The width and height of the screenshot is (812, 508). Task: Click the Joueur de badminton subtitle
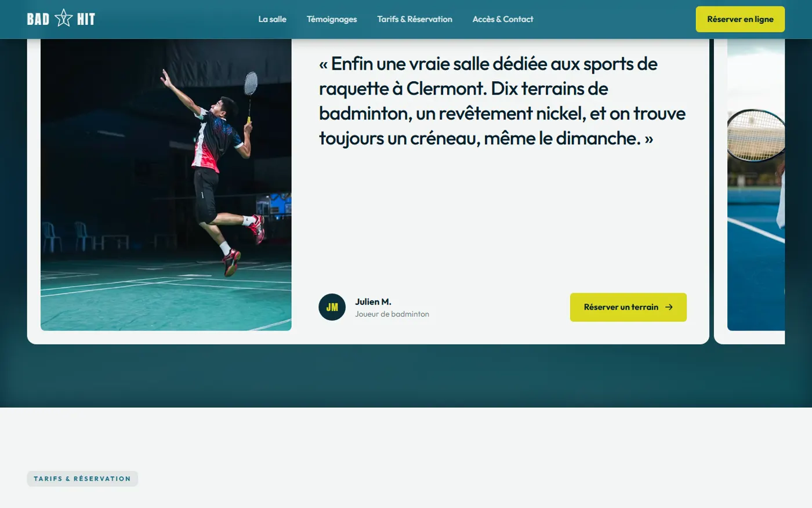pyautogui.click(x=392, y=314)
